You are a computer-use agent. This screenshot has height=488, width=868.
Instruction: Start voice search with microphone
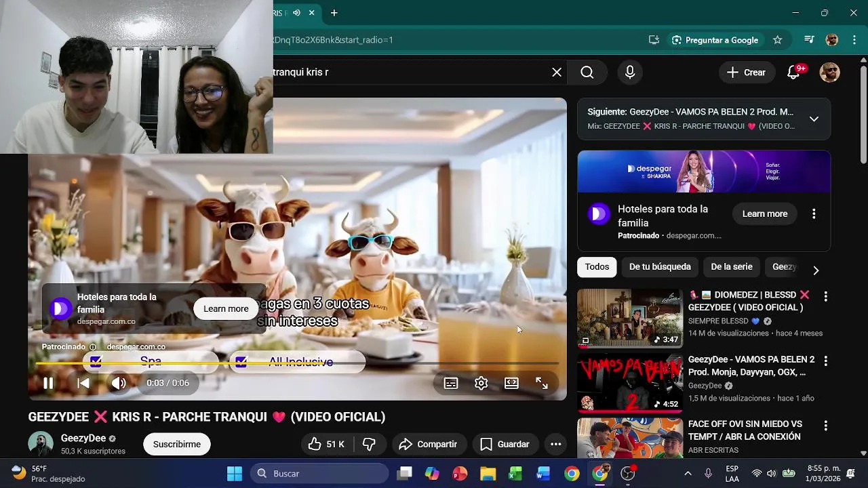pos(630,72)
